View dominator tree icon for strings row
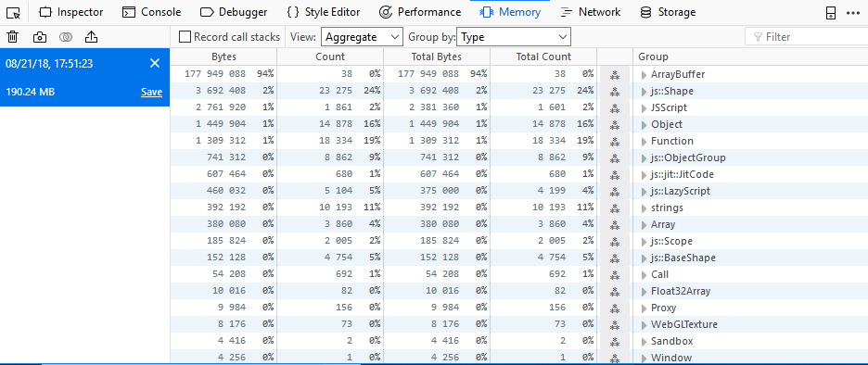868x365 pixels. click(615, 208)
